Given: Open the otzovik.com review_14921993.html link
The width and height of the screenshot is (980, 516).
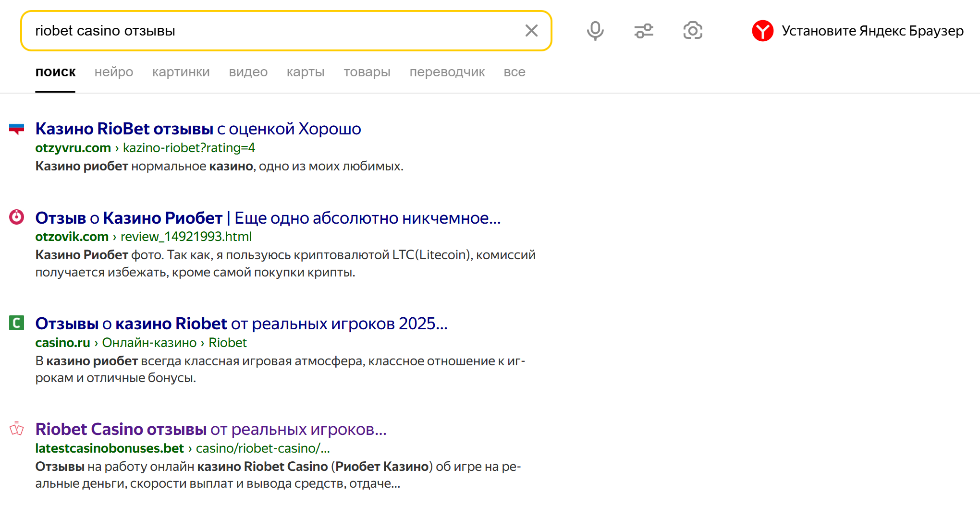Looking at the screenshot, I should pyautogui.click(x=186, y=237).
